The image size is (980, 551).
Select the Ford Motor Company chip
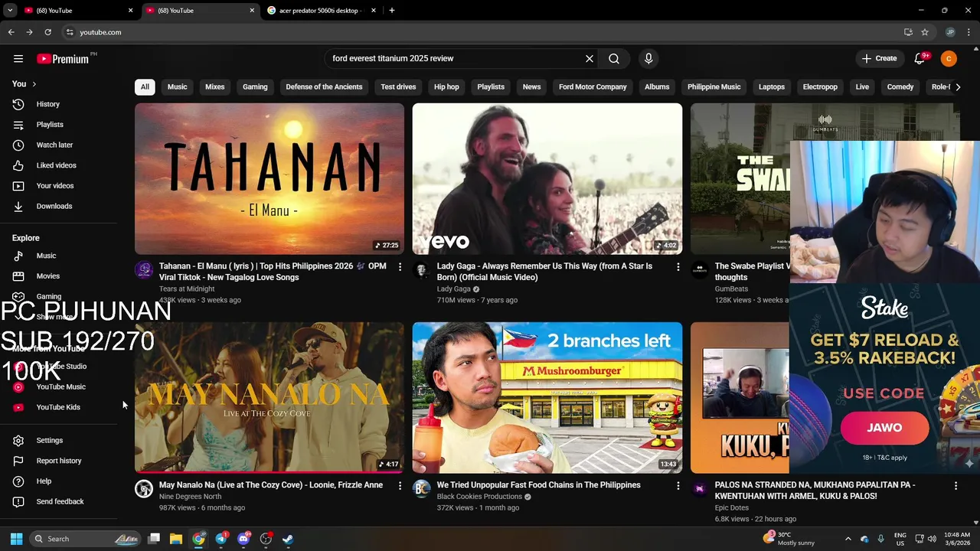click(x=593, y=87)
